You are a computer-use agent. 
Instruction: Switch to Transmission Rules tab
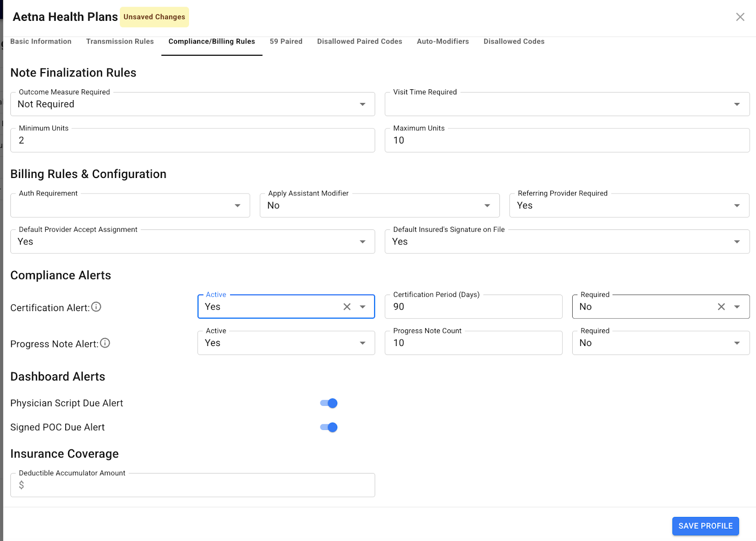[120, 42]
